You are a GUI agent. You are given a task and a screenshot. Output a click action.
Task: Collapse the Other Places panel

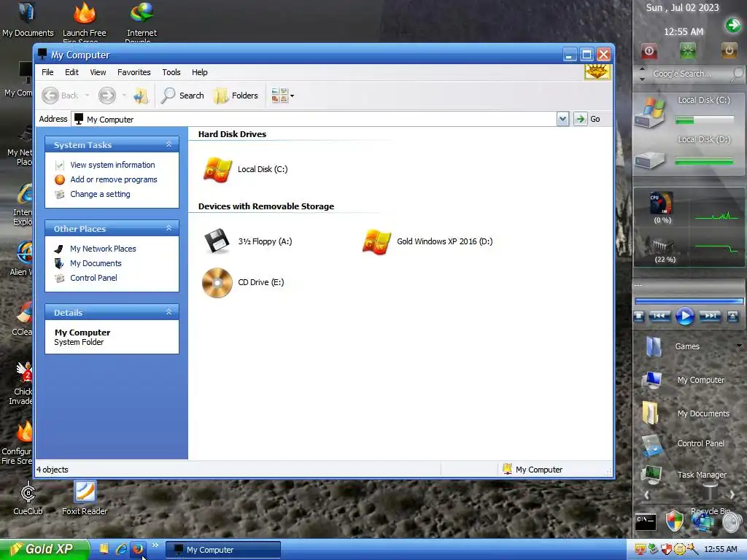tap(169, 228)
